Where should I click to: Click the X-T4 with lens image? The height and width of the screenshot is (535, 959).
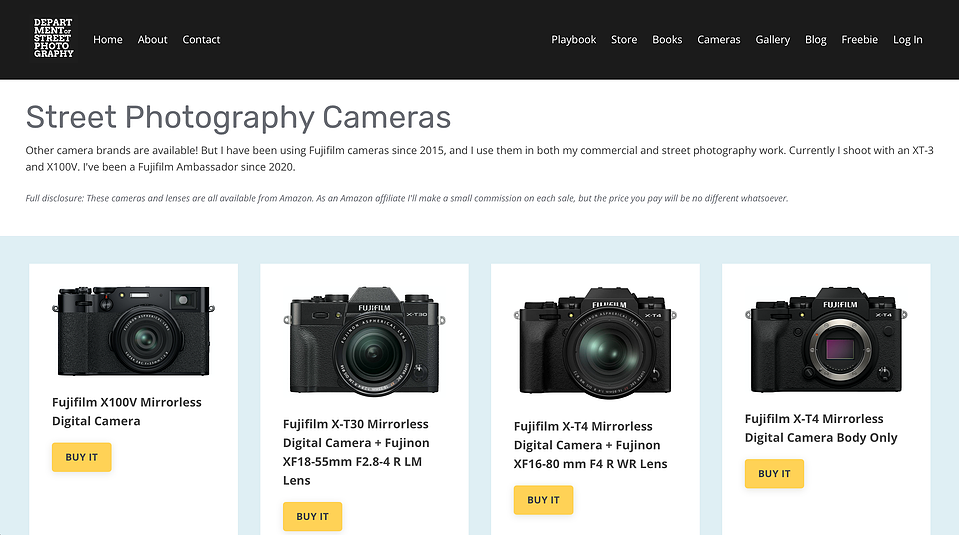595,342
